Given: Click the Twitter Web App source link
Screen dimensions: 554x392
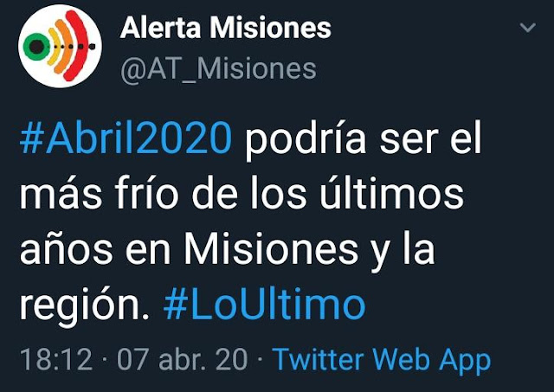Looking at the screenshot, I should coord(382,361).
